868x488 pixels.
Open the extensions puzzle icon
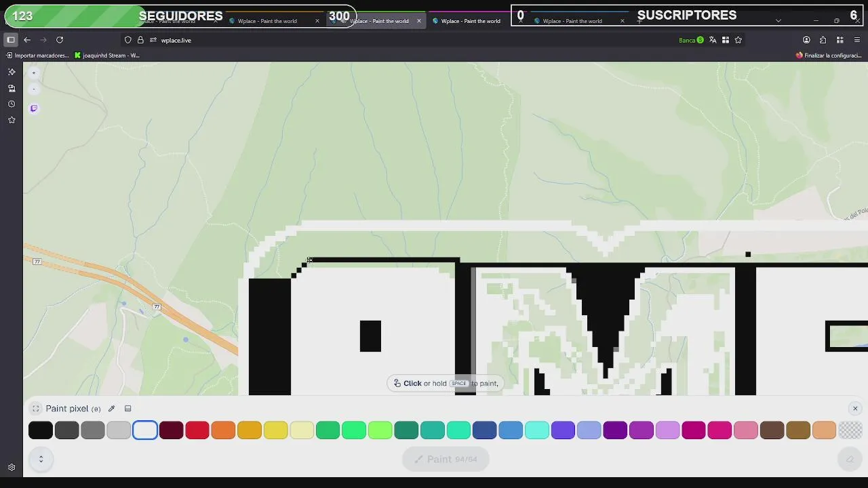[823, 40]
